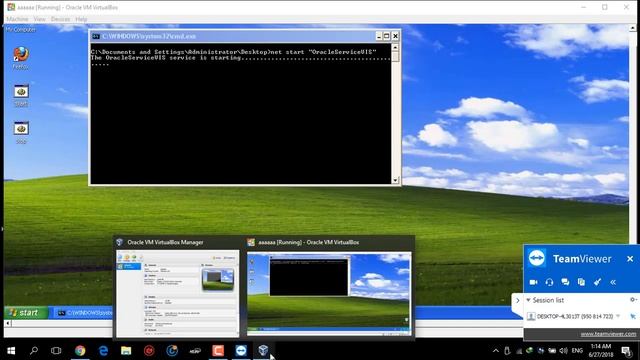This screenshot has width=640, height=360.
Task: Click VirtualBox cube icon on taskbar
Action: [263, 351]
